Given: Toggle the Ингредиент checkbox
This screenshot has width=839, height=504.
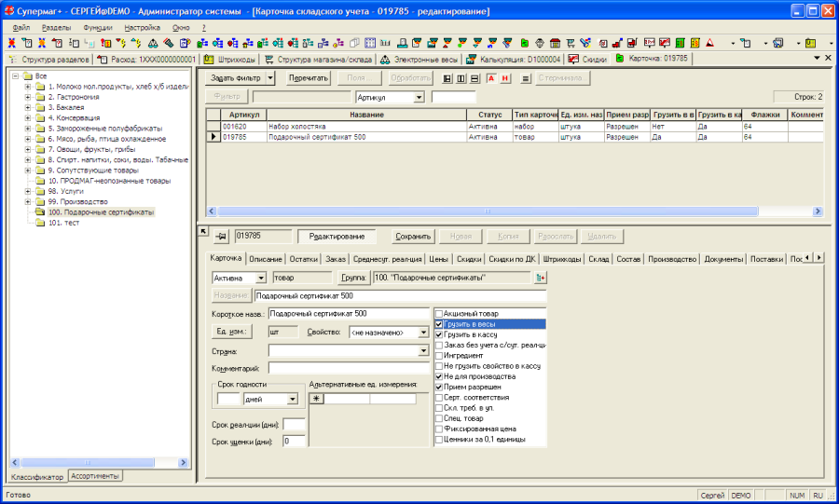Looking at the screenshot, I should click(439, 355).
